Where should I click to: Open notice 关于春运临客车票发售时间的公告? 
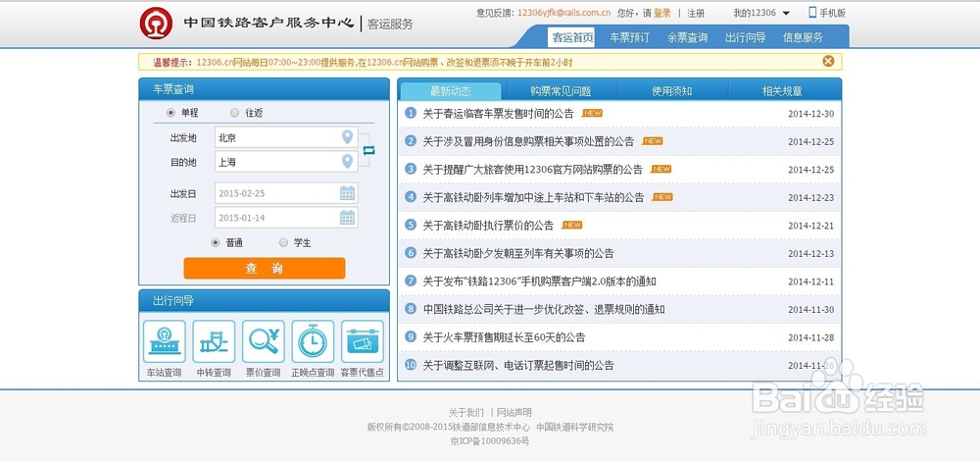[x=498, y=114]
